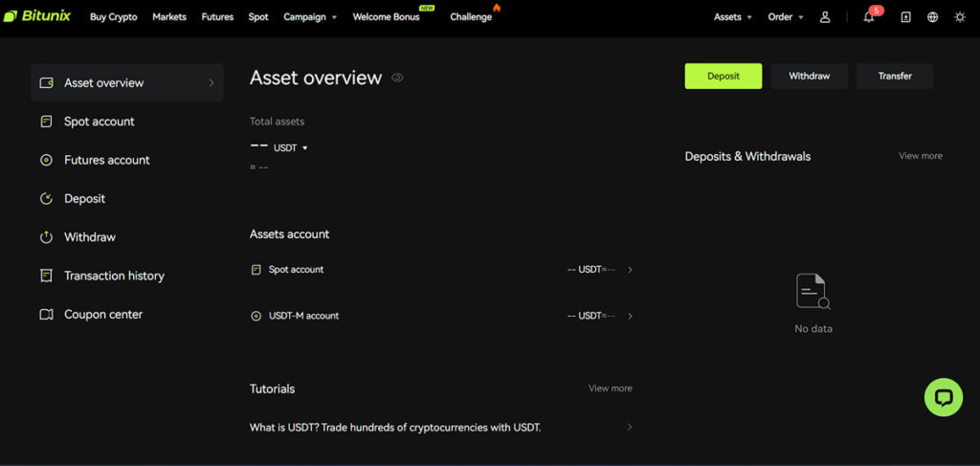
Task: Click the Transfer button
Action: pos(895,77)
